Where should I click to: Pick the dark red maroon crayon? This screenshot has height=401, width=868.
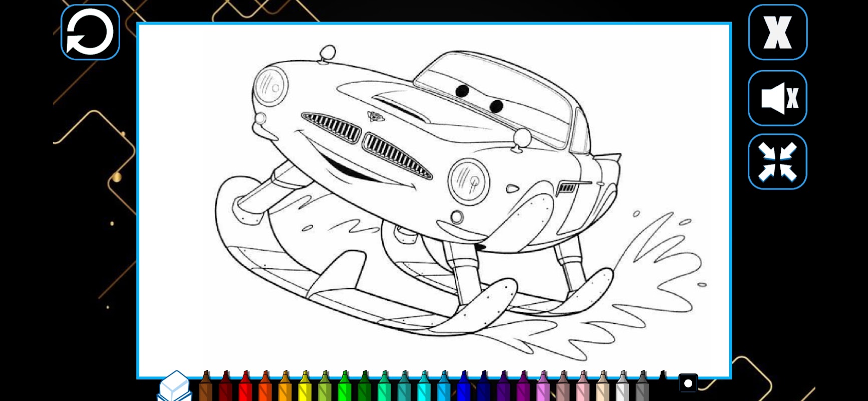(225, 386)
